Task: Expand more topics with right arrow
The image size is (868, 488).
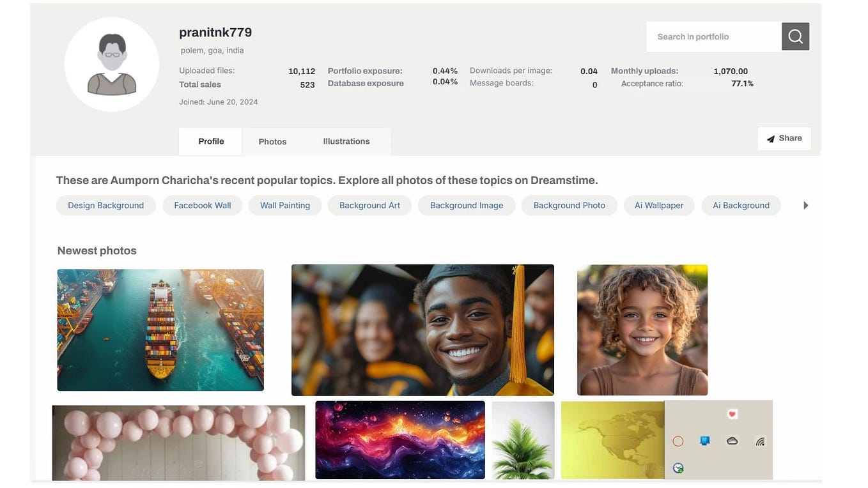Action: 805,205
